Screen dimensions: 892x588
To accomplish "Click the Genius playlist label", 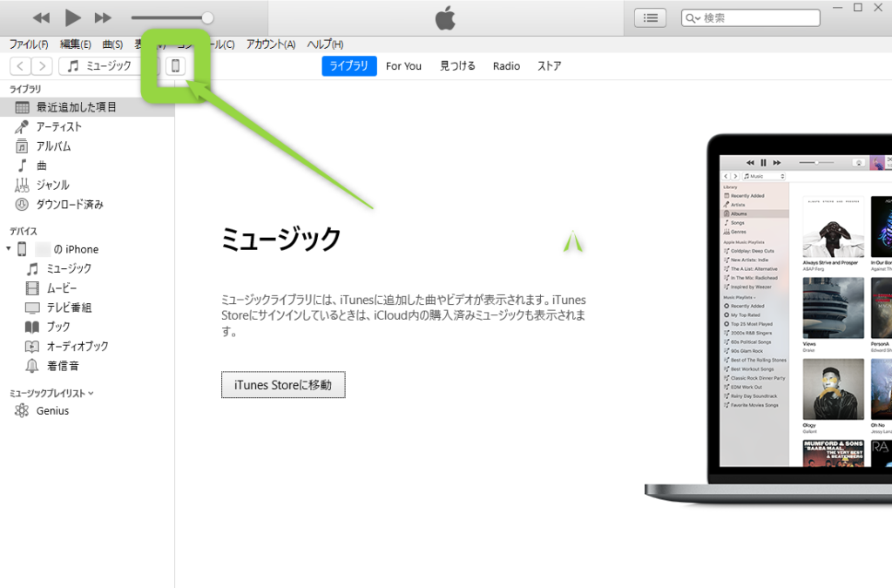I will coord(52,410).
